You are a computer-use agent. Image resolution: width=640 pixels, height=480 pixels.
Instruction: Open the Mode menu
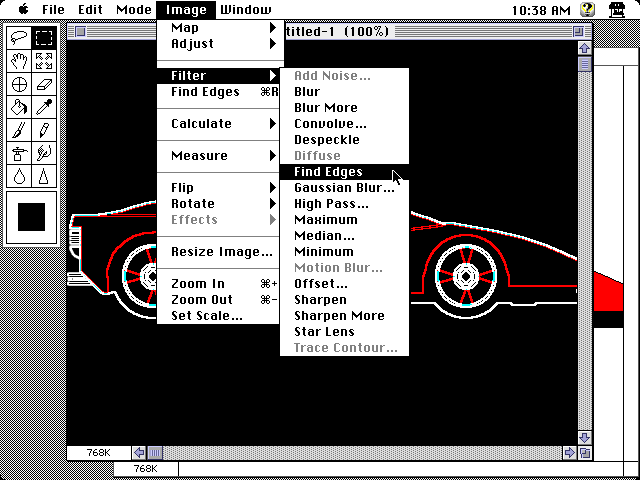click(x=133, y=9)
